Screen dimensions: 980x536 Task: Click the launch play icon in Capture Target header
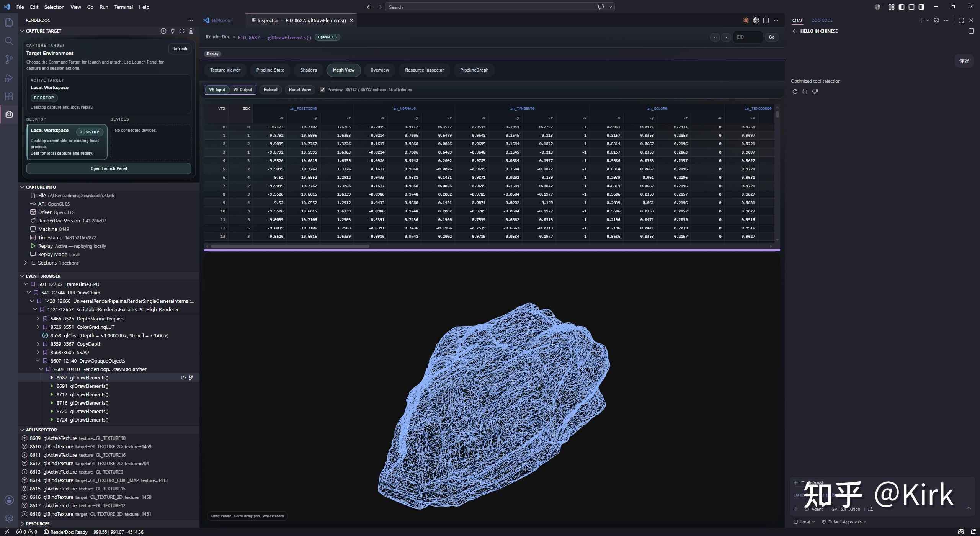163,31
